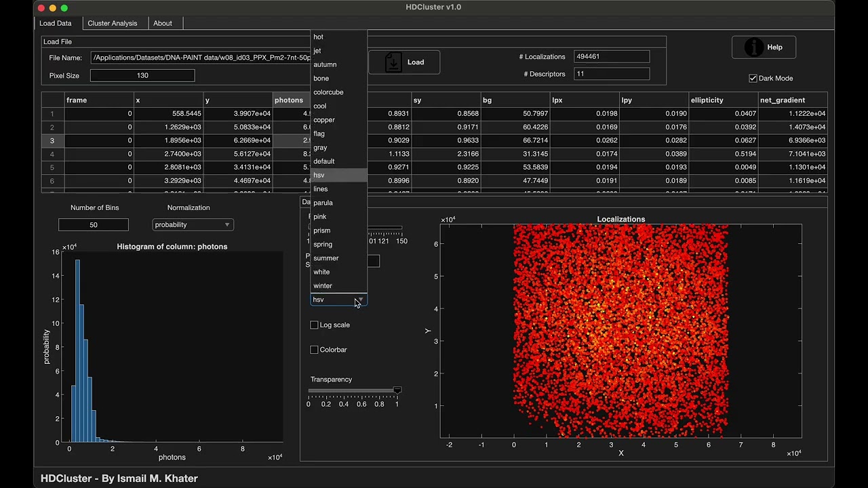Enable the Colorbar checkbox

point(314,350)
